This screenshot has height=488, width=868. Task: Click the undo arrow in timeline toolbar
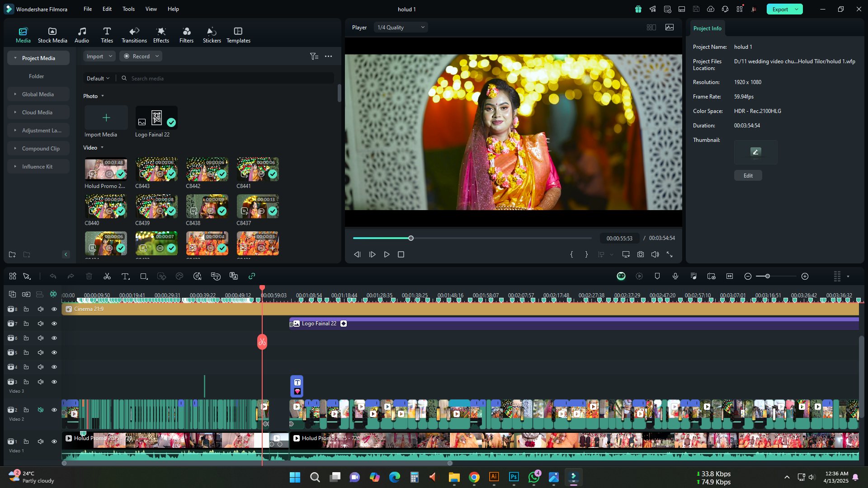point(53,276)
